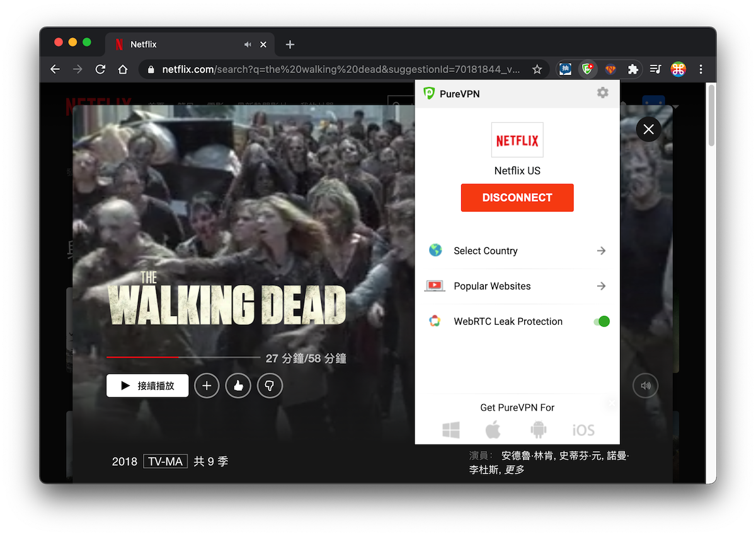Click the blue extension icon left of PureVPN

coord(565,69)
